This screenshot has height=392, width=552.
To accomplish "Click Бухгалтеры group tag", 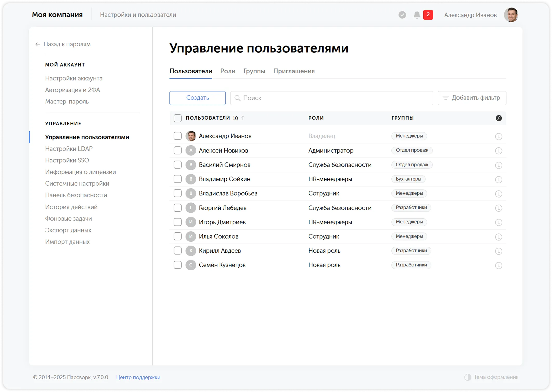I will pyautogui.click(x=408, y=179).
